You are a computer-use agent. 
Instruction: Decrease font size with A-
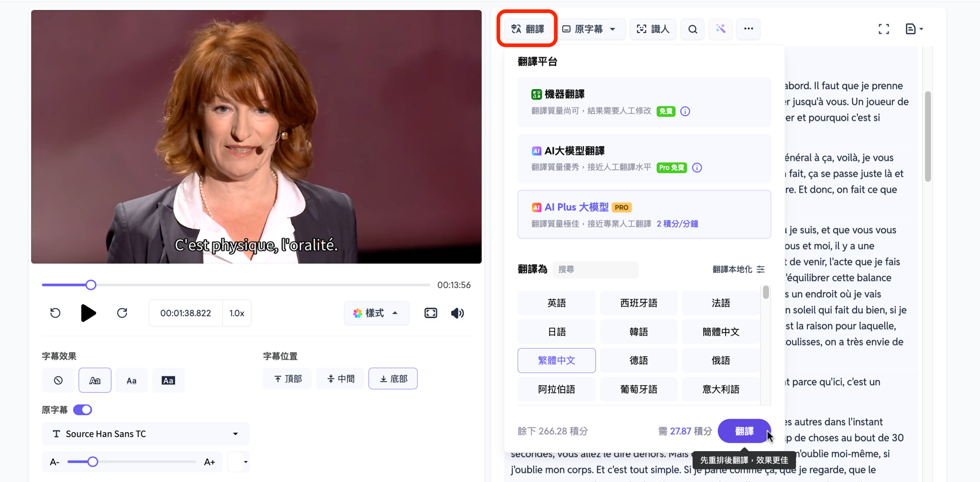point(54,462)
